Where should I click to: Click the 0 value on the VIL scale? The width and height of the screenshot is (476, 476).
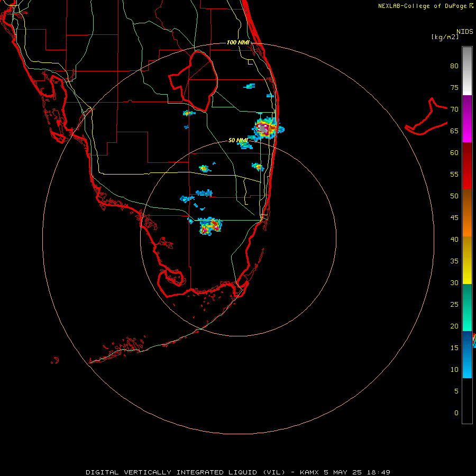pos(456,413)
